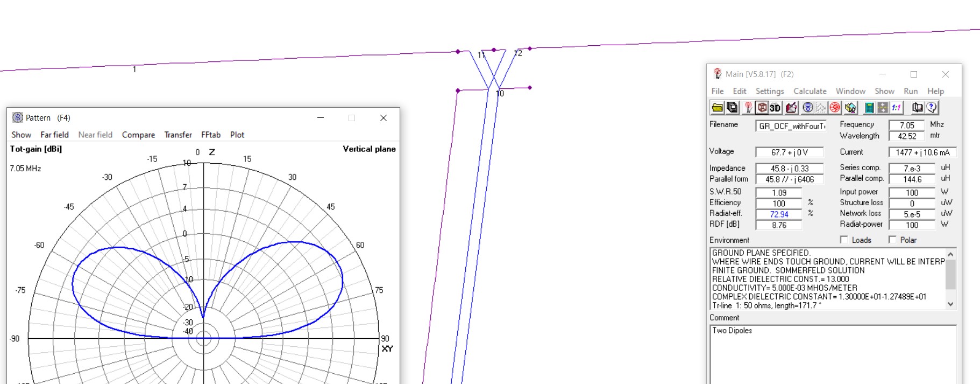This screenshot has width=980, height=384.
Task: Click the Environment scrollbar thumb
Action: coord(950,275)
